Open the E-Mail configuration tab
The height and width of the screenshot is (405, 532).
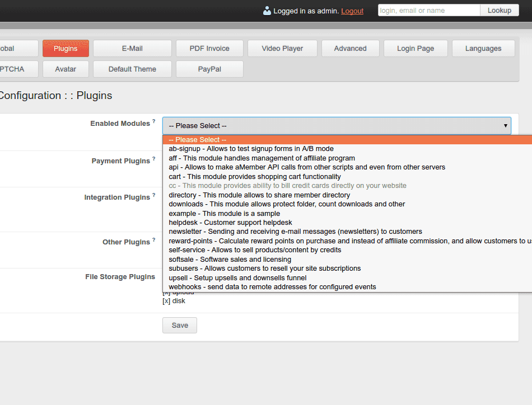[x=132, y=49]
